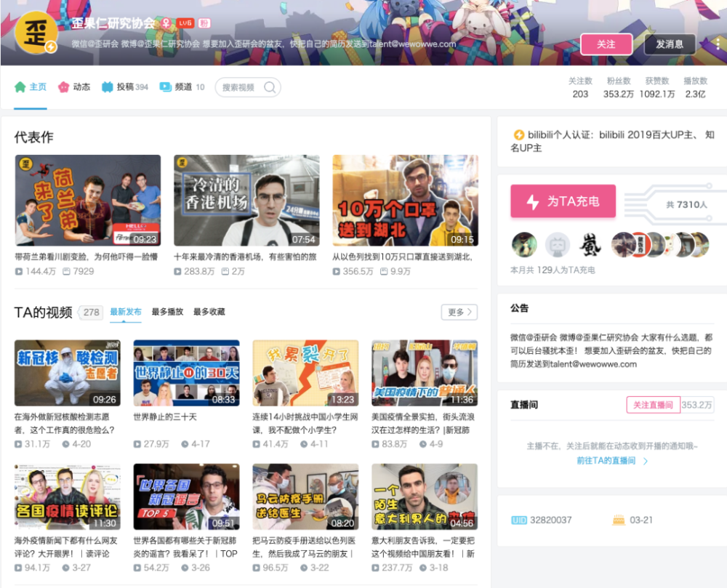Sort videos by 最多播放
This screenshot has height=588, width=727.
pyautogui.click(x=167, y=312)
